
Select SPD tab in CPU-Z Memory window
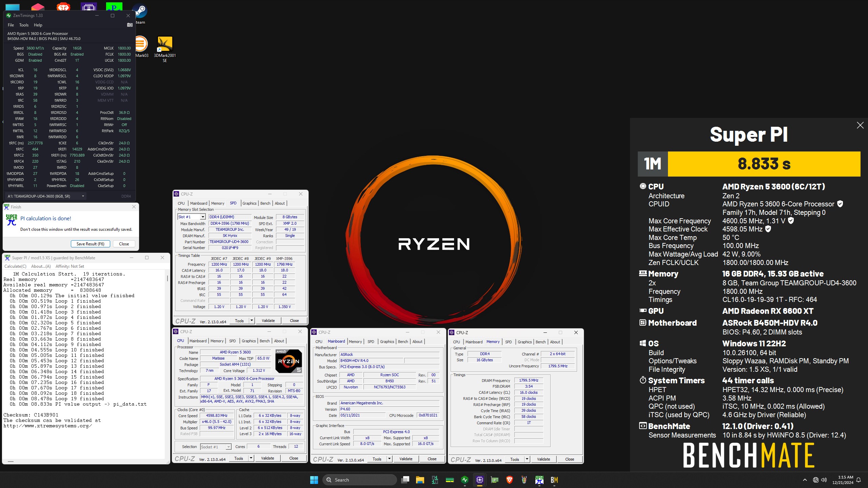509,342
